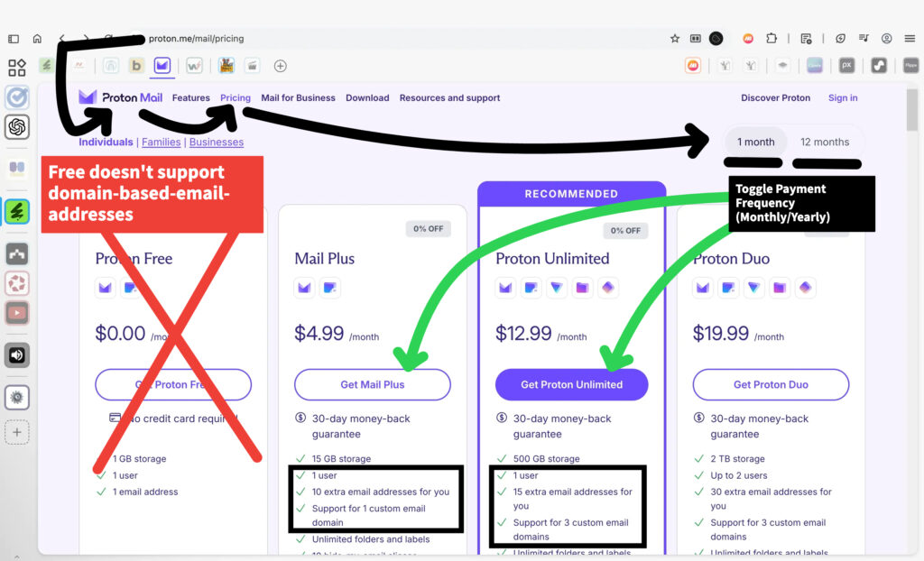This screenshot has width=924, height=561.
Task: Open the profile account icon in toolbar
Action: click(887, 39)
